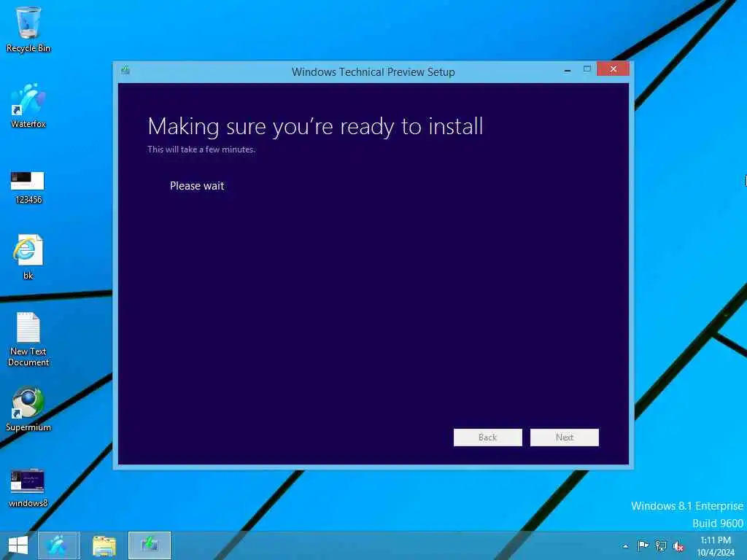The height and width of the screenshot is (560, 747).
Task: Close the Windows Technical Preview Setup window
Action: (x=613, y=69)
